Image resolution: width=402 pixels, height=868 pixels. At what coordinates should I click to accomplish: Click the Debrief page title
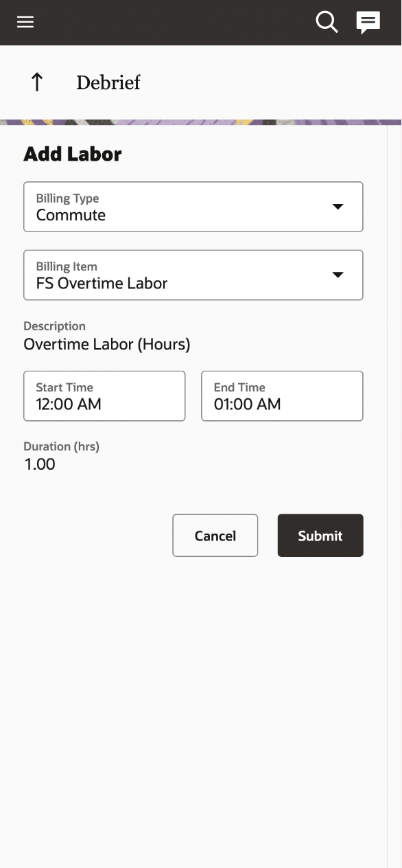click(x=108, y=82)
